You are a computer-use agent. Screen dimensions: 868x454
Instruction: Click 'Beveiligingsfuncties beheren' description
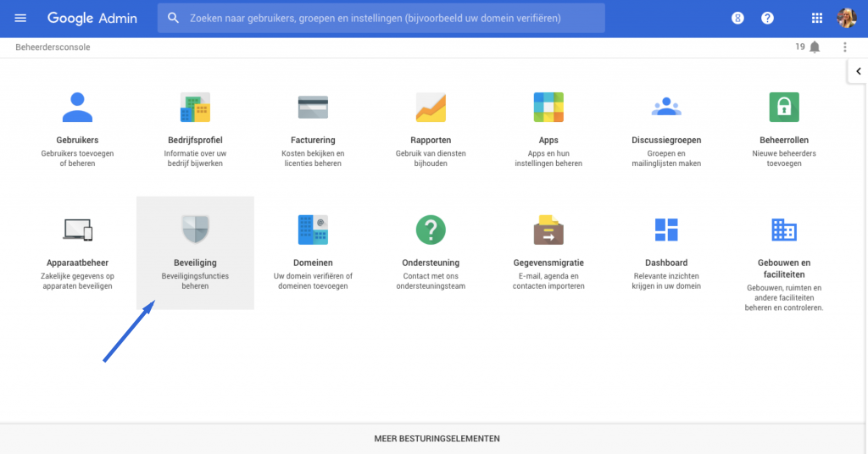coord(196,281)
